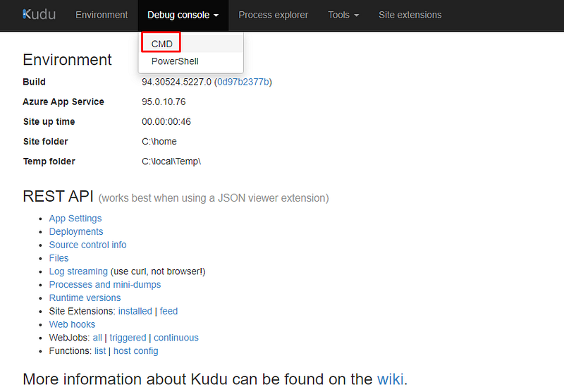Open Process explorer page

(x=274, y=15)
